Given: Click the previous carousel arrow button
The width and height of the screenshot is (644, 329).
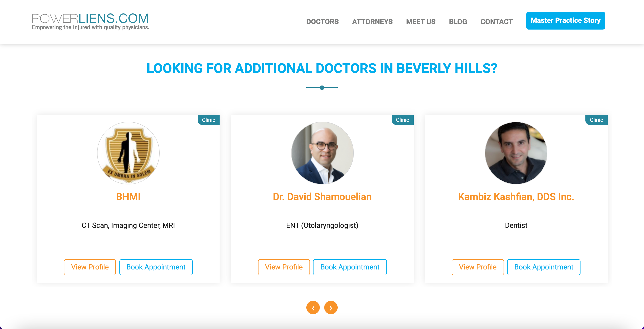Looking at the screenshot, I should click(313, 308).
